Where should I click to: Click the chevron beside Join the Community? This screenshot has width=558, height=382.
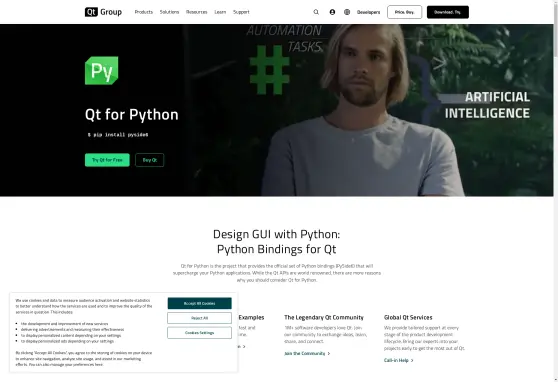[329, 354]
